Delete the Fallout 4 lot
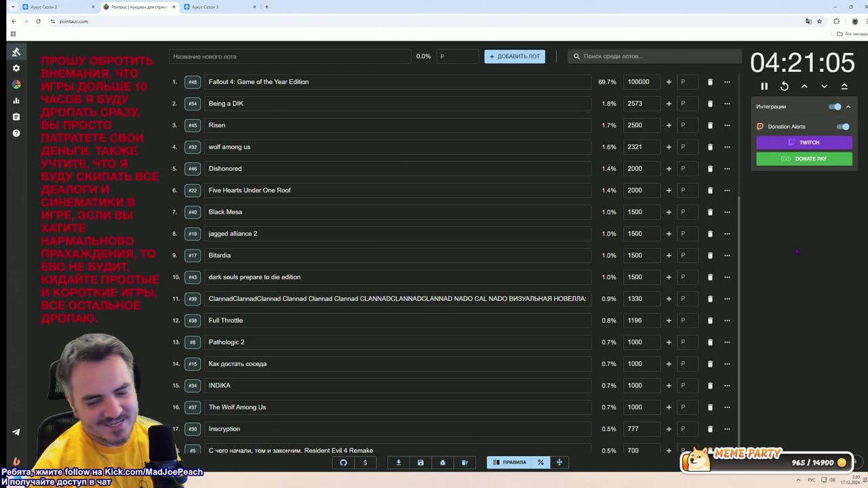The width and height of the screenshot is (868, 488). (710, 82)
